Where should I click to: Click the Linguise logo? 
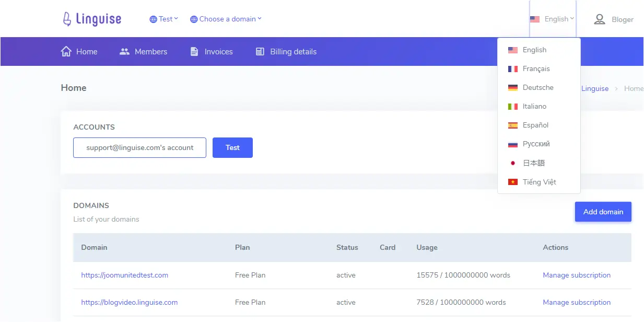click(x=91, y=19)
